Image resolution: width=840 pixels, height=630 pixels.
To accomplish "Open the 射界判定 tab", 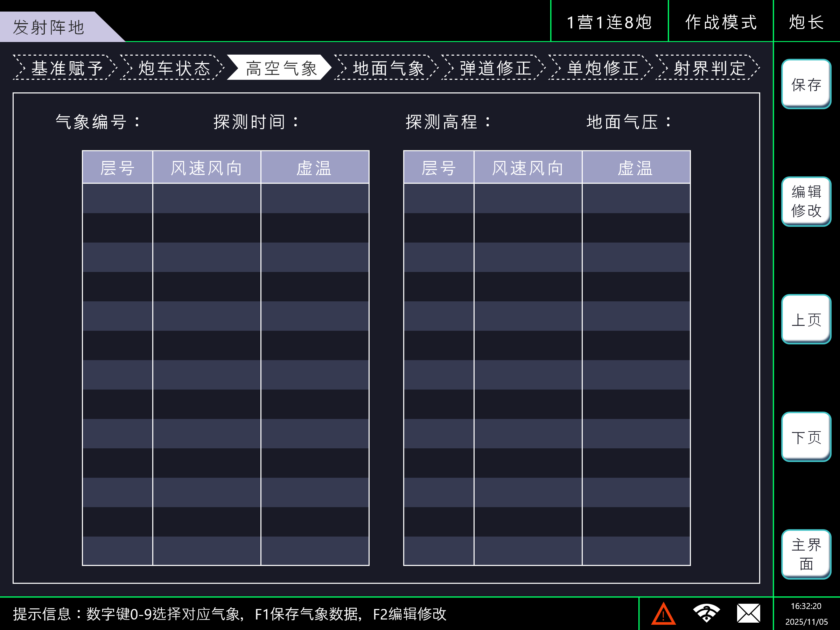I will (x=709, y=68).
